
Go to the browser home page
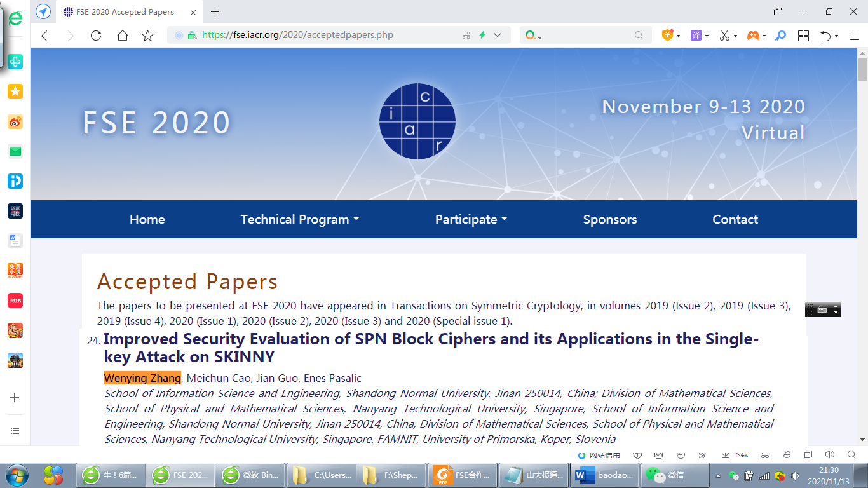123,36
